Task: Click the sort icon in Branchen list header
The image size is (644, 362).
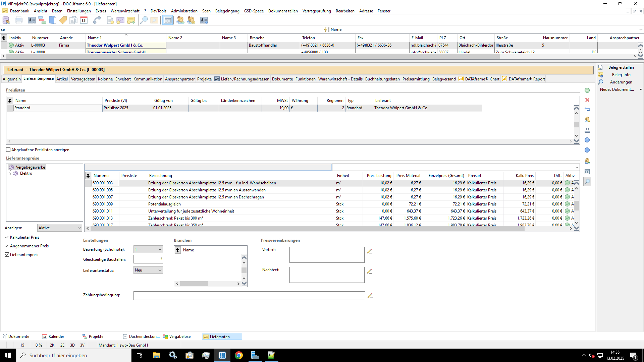Action: (178, 250)
